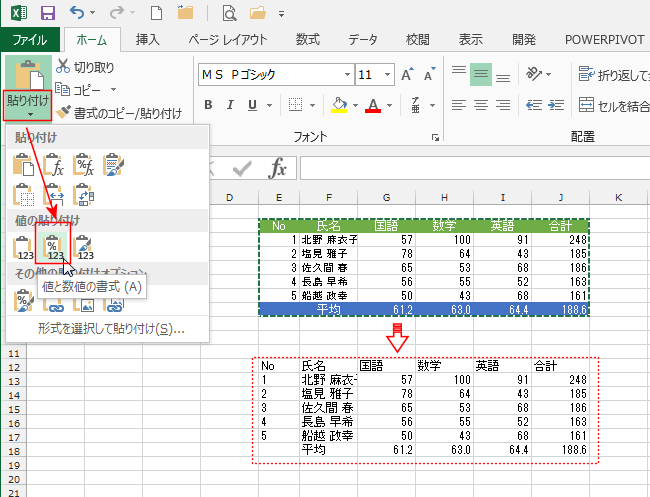Click the Format Painter brush icon

63,112
